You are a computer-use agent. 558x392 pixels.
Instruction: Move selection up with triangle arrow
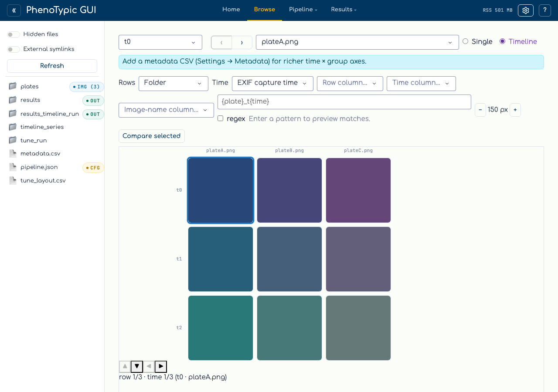pos(125,366)
